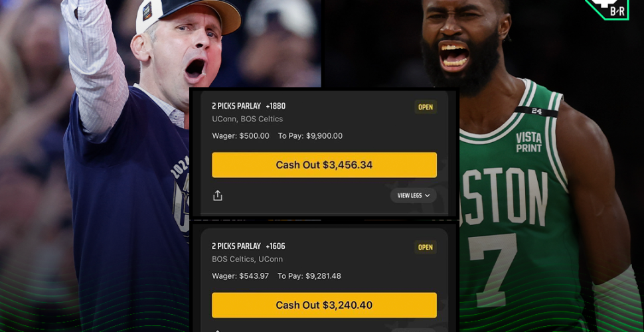Click the large number 7 on the jersey

(x=493, y=269)
